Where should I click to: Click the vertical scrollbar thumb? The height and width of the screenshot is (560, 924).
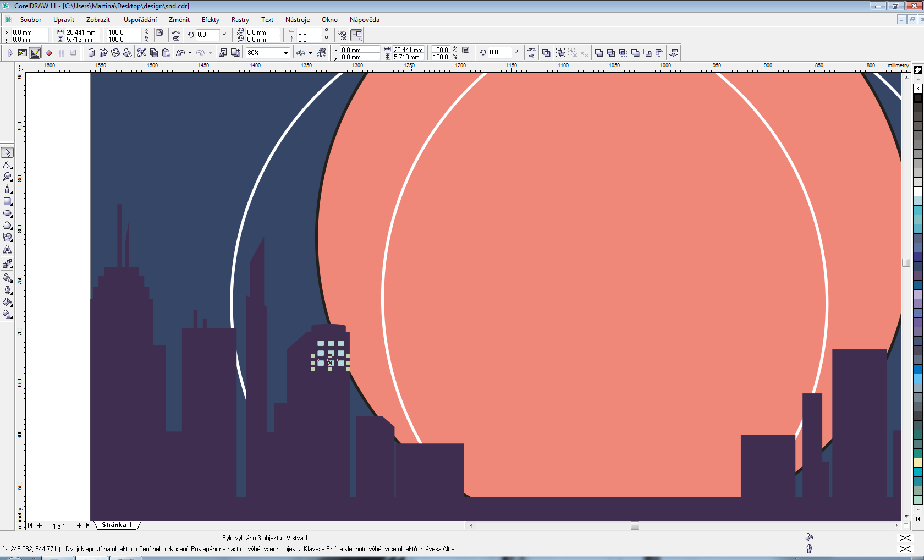coord(906,262)
